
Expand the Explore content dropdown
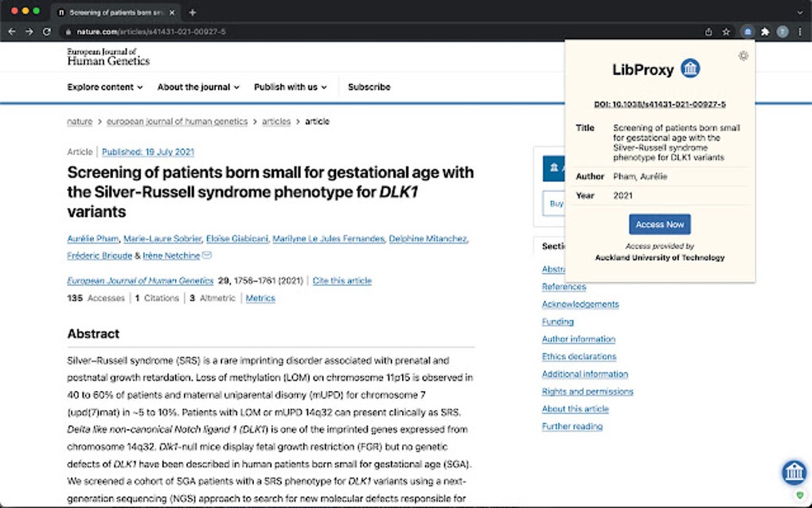pyautogui.click(x=105, y=87)
